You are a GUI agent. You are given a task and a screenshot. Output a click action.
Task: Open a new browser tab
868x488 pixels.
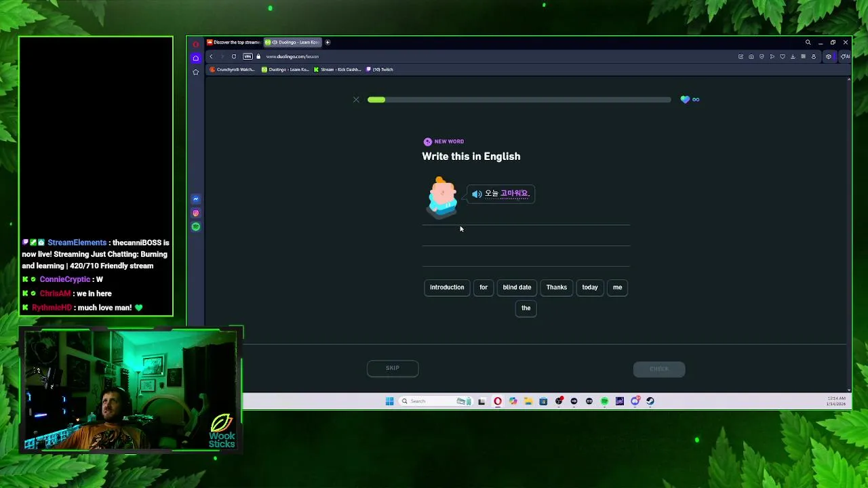[328, 42]
